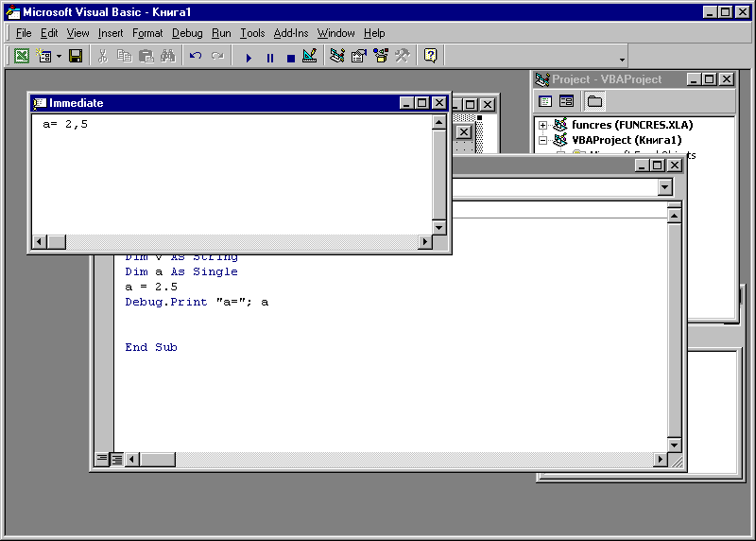Click the View Microsoft Excel icon
This screenshot has width=756, height=541.
pyautogui.click(x=21, y=56)
